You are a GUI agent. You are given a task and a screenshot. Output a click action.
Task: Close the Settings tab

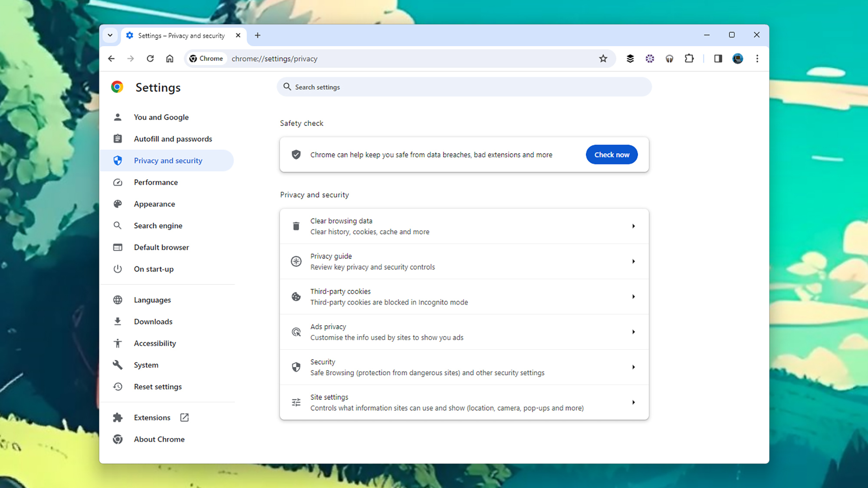click(238, 36)
